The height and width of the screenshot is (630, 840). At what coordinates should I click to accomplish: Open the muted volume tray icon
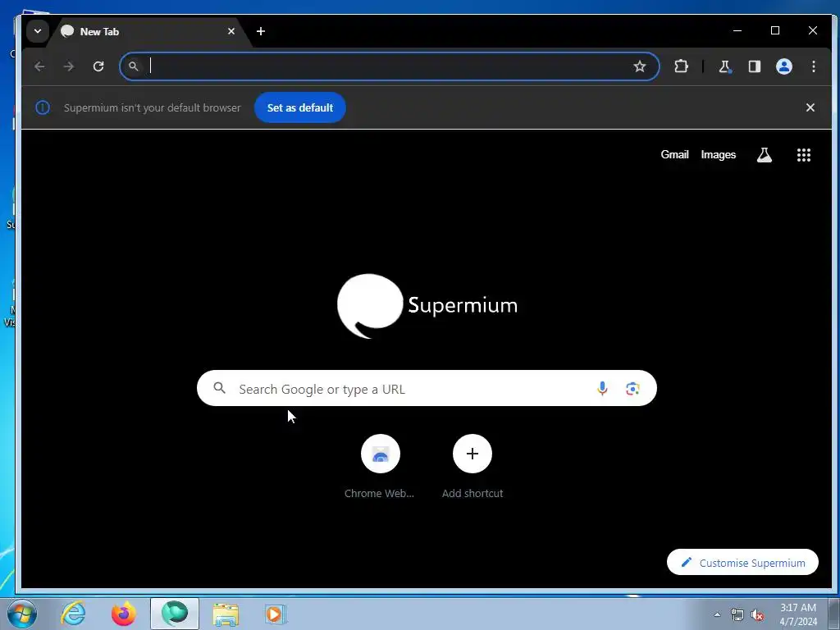(x=757, y=615)
